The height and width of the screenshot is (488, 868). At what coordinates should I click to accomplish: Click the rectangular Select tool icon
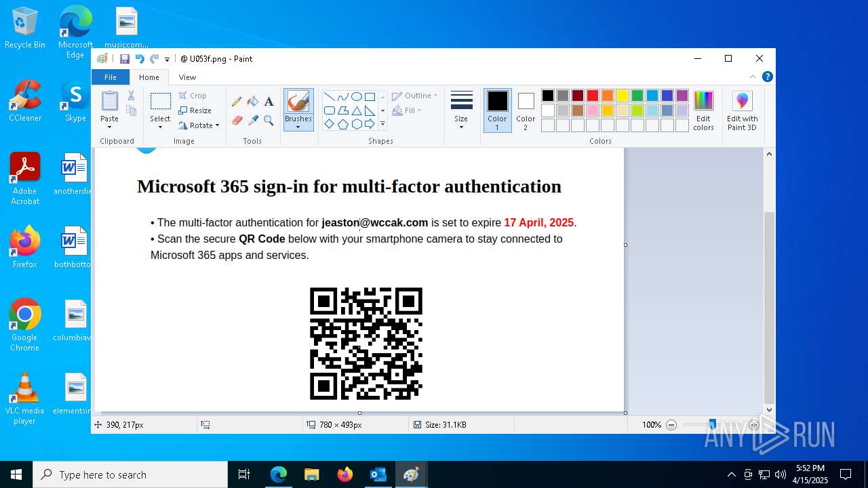pos(160,102)
